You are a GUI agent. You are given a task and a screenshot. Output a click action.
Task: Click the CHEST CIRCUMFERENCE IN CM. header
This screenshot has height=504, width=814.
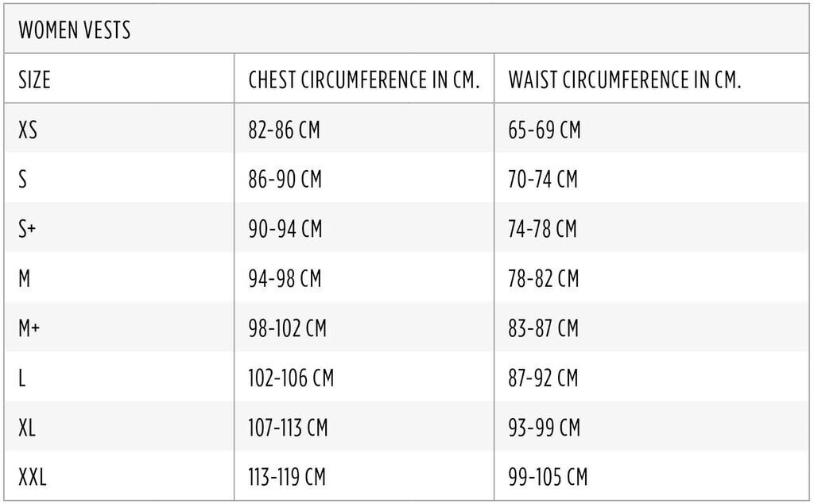coord(364,80)
